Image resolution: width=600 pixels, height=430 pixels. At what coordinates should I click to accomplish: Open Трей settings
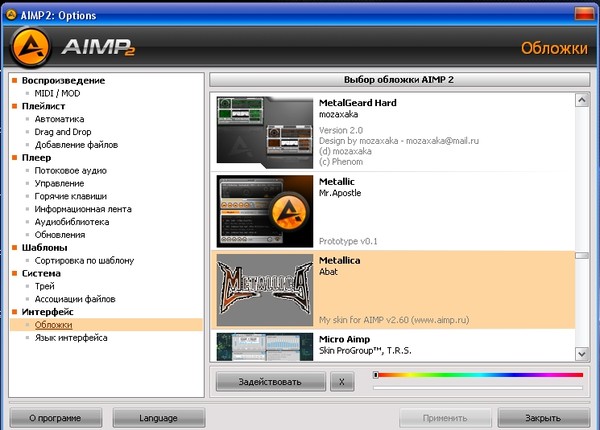point(44,286)
